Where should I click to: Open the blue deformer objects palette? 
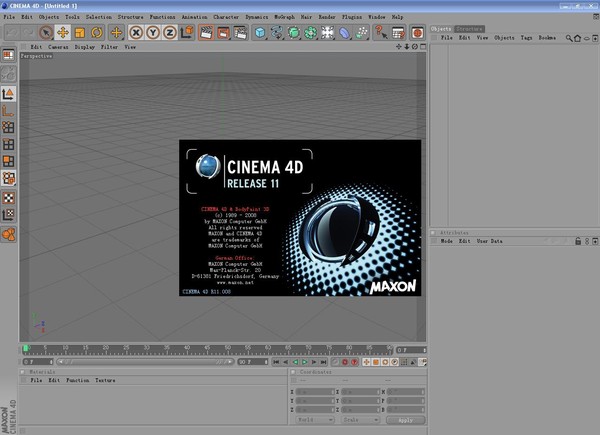coord(344,33)
